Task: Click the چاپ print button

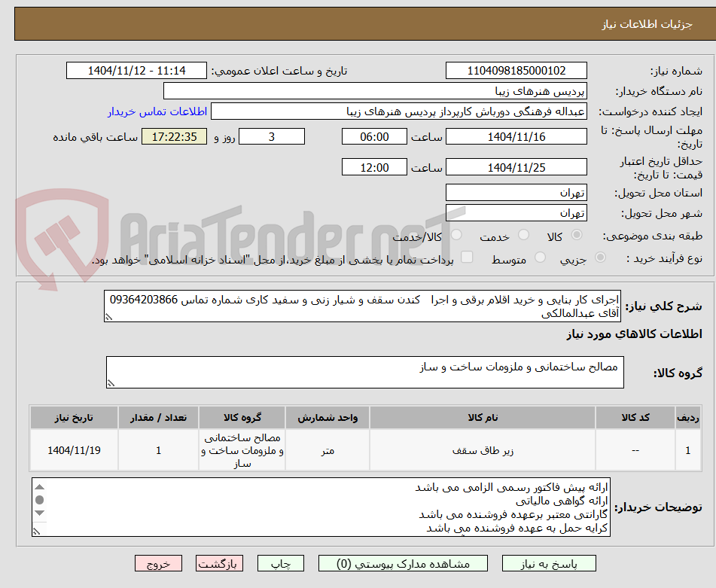Action: [280, 564]
